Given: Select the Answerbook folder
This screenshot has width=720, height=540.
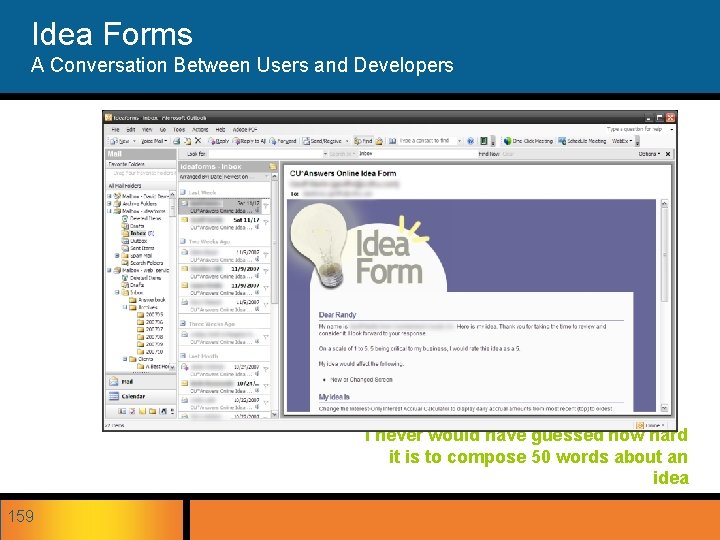Looking at the screenshot, I should coord(147,300).
